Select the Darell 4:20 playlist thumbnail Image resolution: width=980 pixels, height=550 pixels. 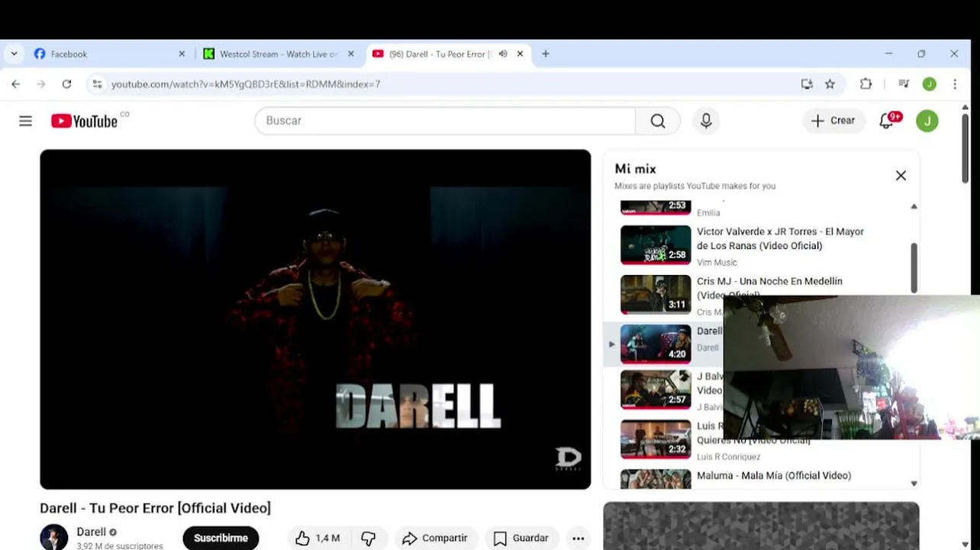pos(656,344)
